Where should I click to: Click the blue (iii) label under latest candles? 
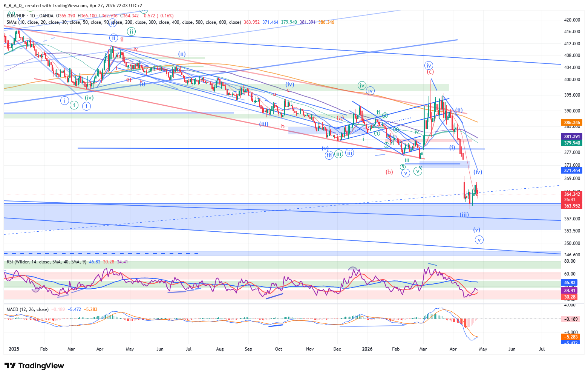tap(464, 215)
